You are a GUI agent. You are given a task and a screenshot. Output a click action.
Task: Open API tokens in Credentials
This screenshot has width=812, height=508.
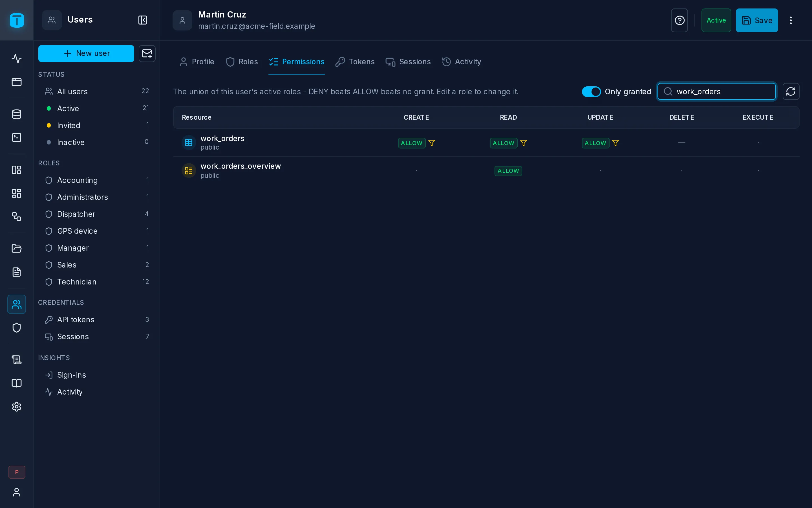coord(97,319)
